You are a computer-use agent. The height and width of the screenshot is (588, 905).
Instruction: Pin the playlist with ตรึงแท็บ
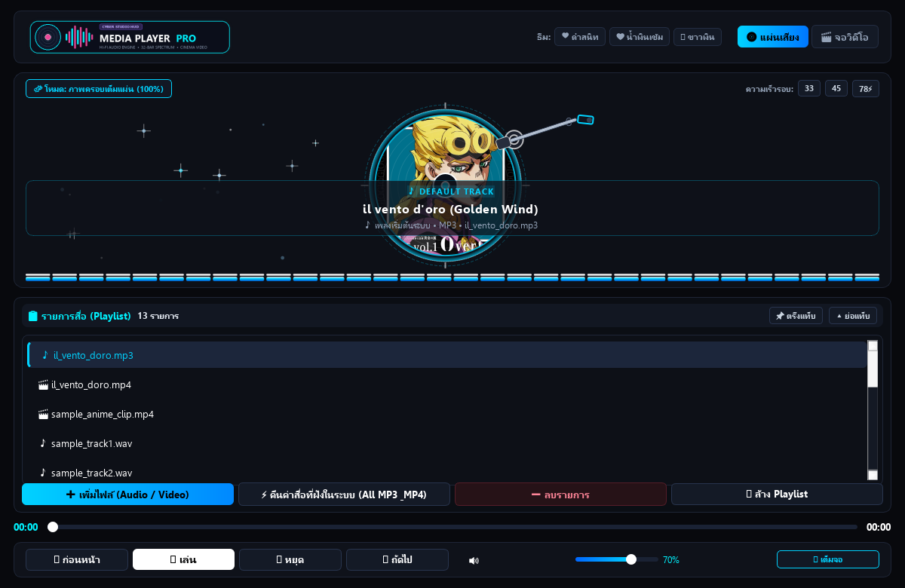[796, 316]
